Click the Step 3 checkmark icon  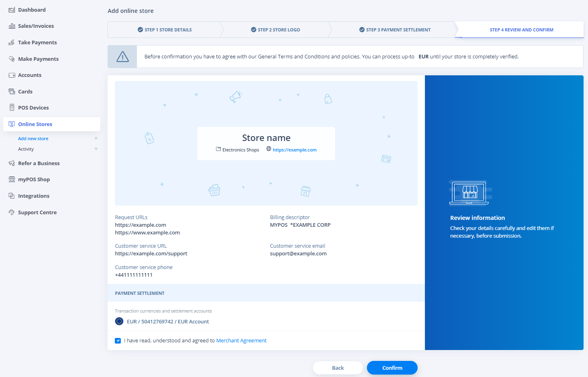(362, 30)
